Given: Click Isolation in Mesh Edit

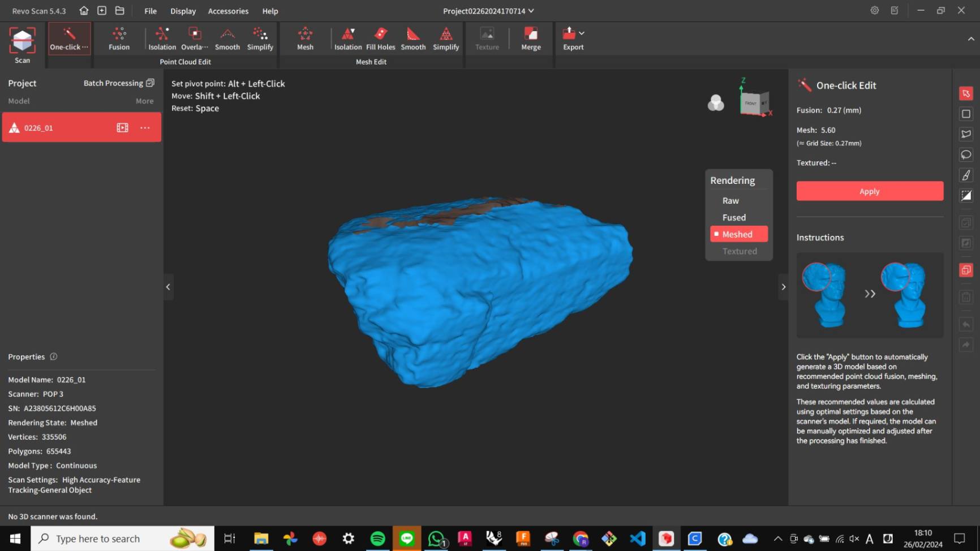Looking at the screenshot, I should (x=348, y=38).
